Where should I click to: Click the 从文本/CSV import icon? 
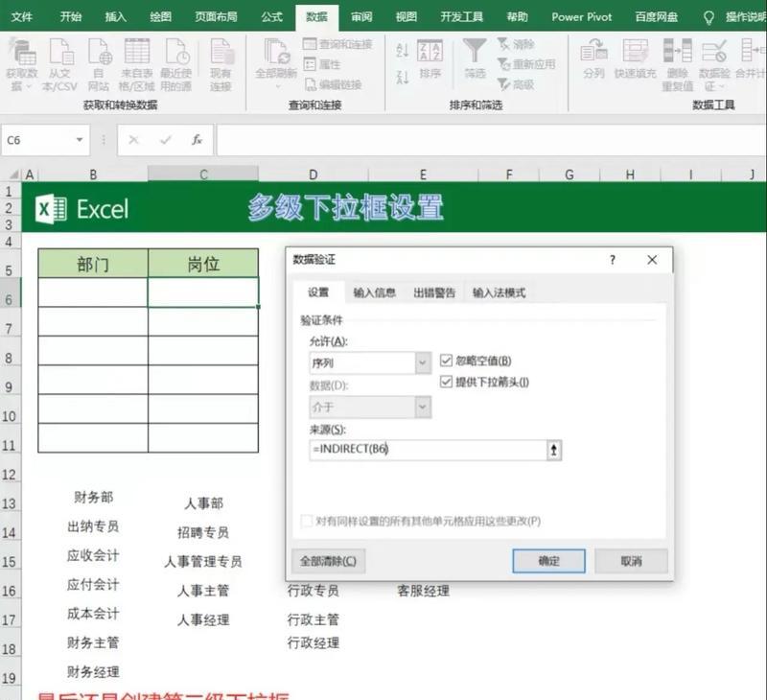point(60,52)
